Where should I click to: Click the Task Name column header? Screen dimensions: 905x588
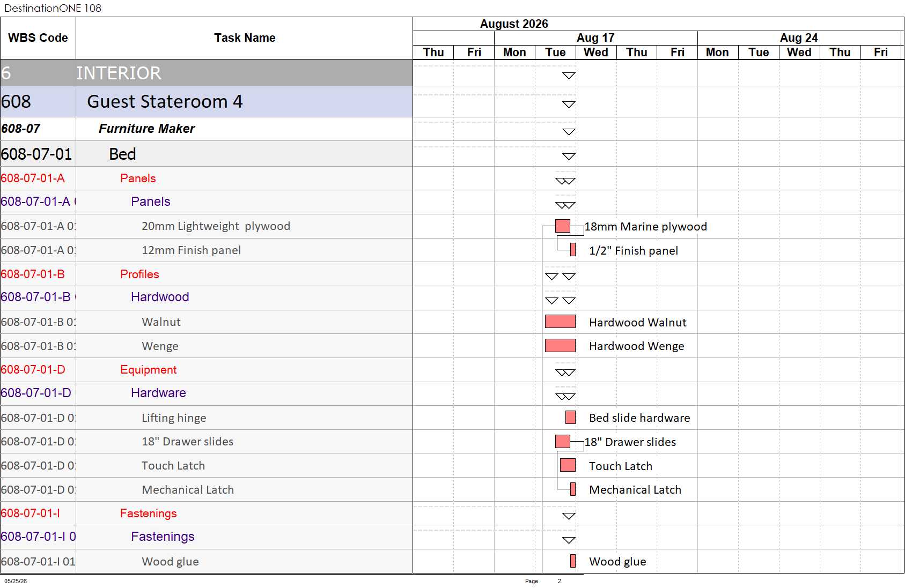pyautogui.click(x=245, y=38)
